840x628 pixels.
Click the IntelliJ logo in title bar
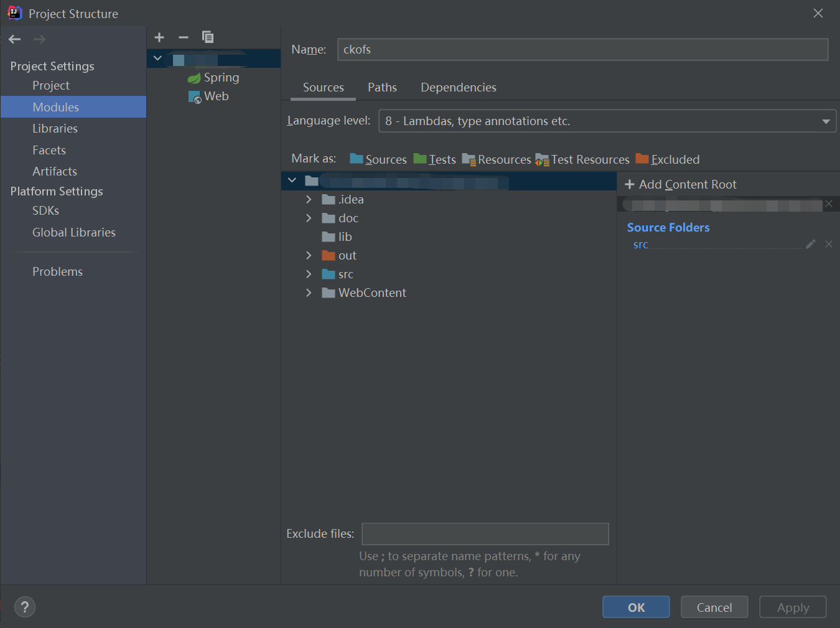(x=14, y=13)
